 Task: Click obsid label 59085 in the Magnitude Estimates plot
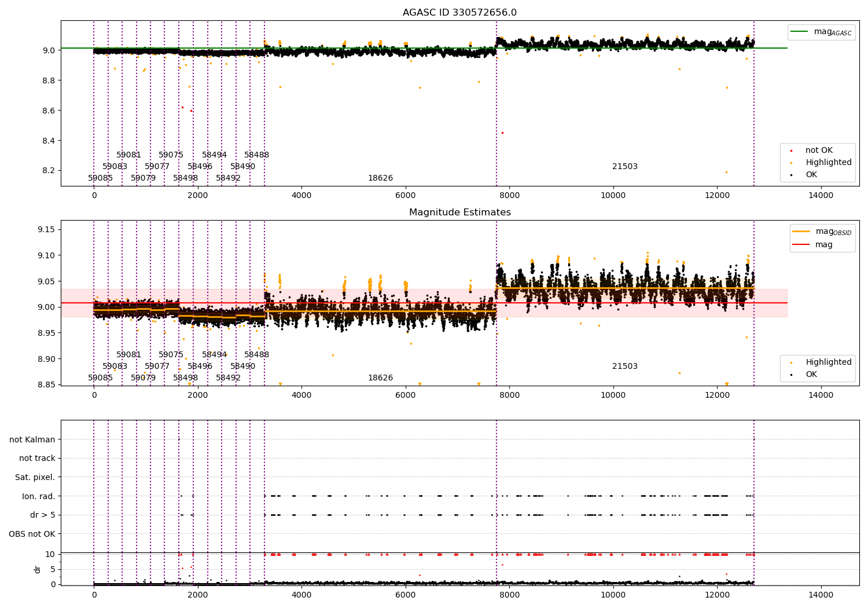101,378
